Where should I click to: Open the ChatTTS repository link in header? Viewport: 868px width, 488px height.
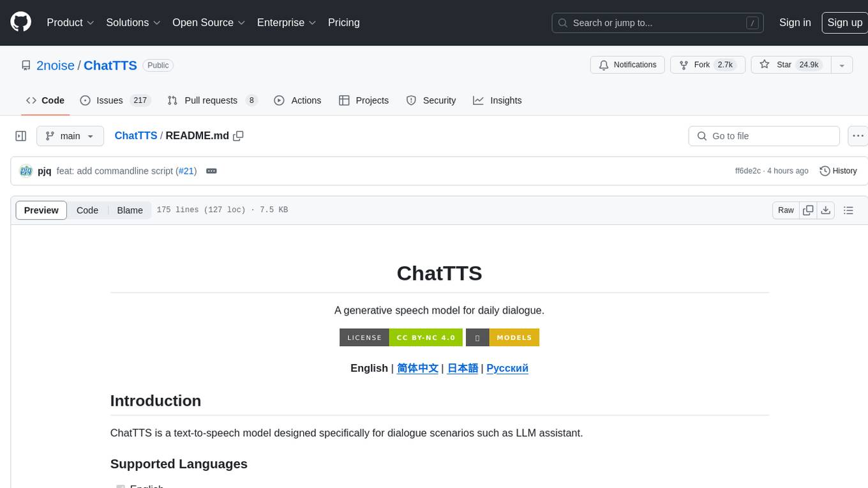tap(110, 65)
